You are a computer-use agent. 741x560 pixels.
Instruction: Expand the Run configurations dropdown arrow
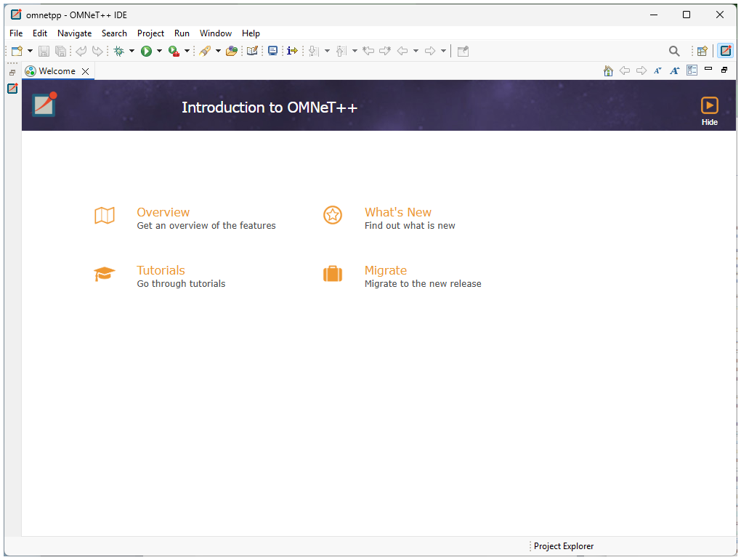pyautogui.click(x=159, y=51)
